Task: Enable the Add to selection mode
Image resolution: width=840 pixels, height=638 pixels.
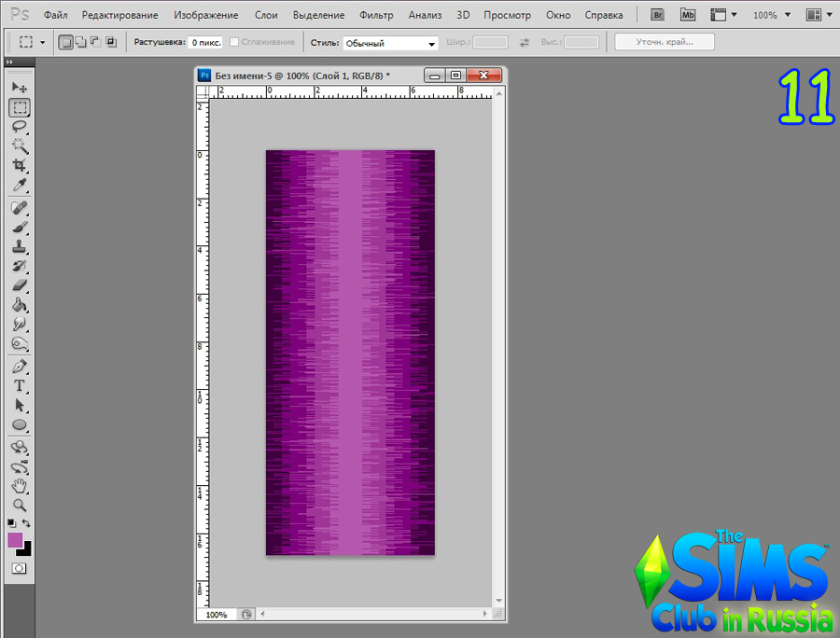Action: click(80, 42)
